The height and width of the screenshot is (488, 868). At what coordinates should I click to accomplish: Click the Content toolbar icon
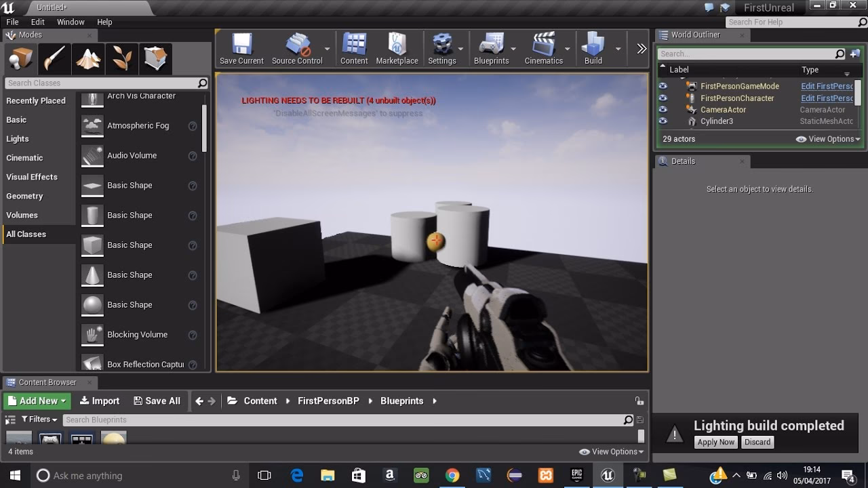point(354,49)
